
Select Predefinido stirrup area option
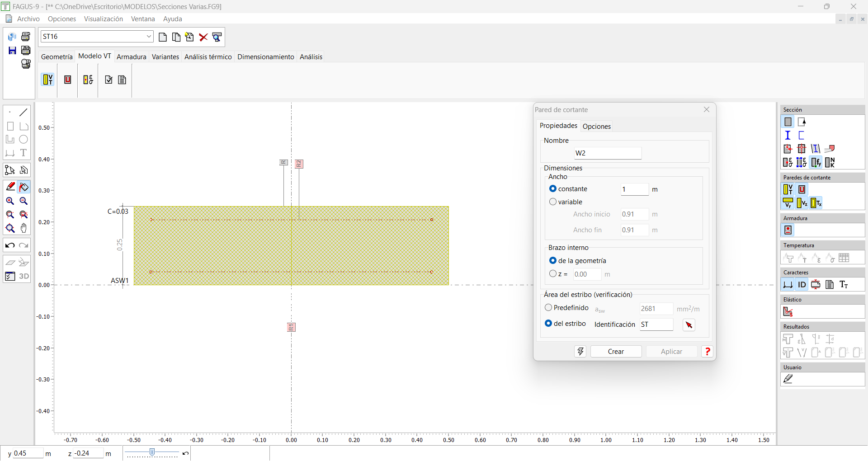(548, 308)
